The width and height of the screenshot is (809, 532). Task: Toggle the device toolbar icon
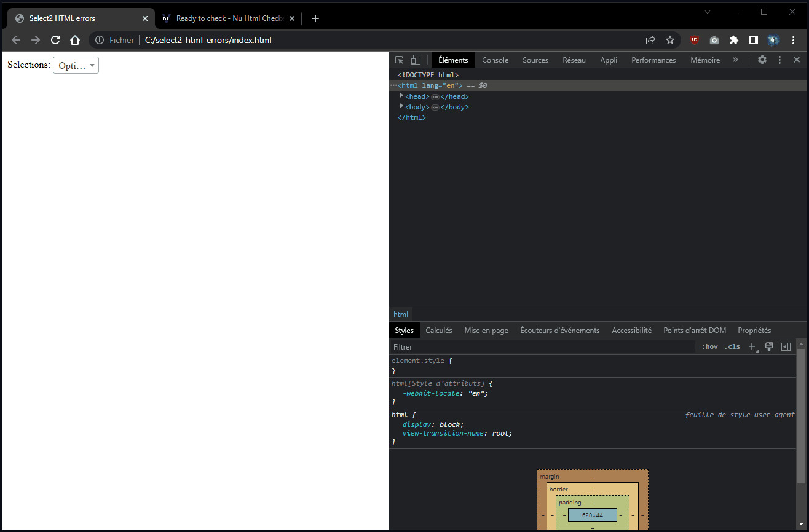[416, 60]
